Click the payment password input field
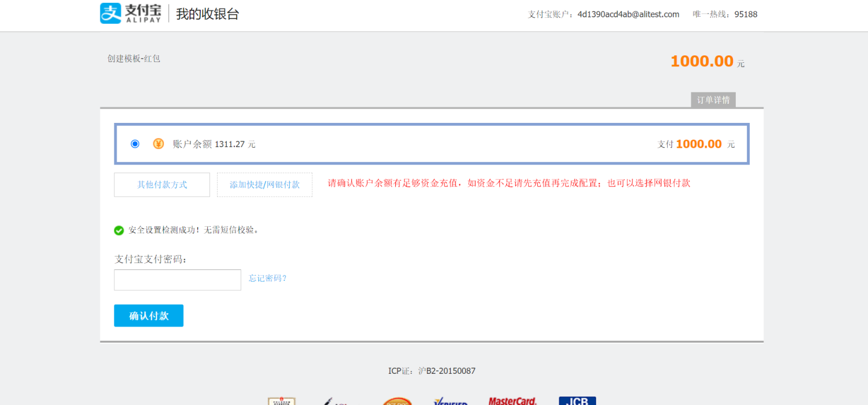 [177, 280]
